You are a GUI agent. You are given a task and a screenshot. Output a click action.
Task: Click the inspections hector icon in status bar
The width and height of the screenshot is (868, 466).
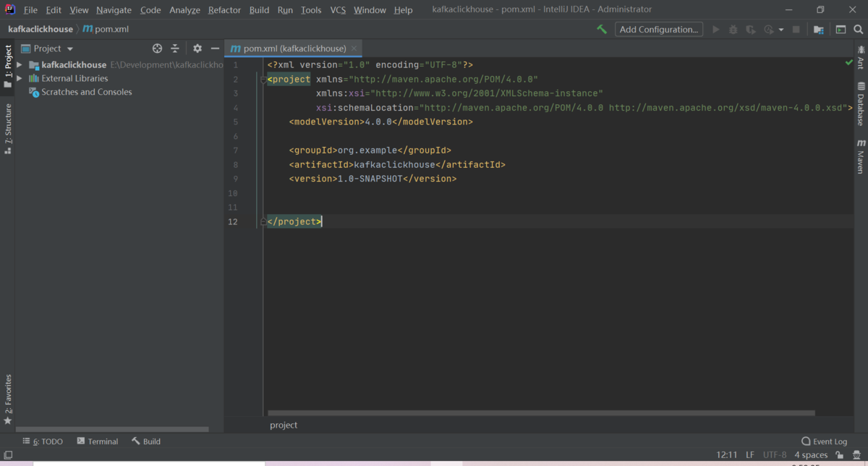tap(856, 455)
